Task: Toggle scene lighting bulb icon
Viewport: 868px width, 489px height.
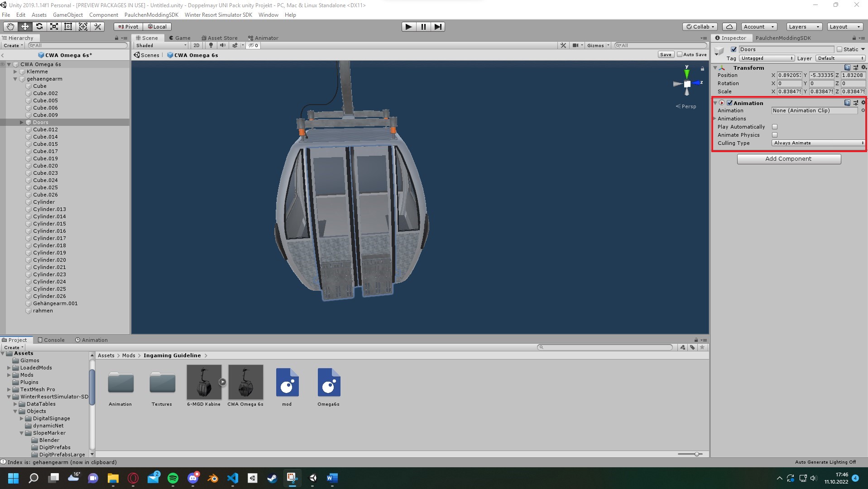Action: tap(211, 45)
